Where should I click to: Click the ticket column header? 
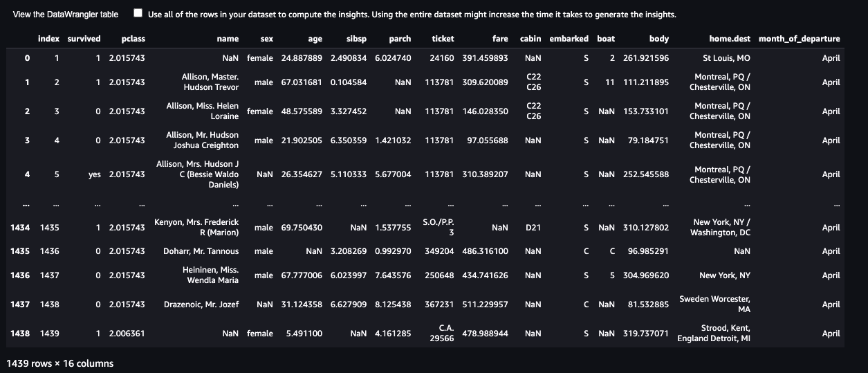pos(443,39)
